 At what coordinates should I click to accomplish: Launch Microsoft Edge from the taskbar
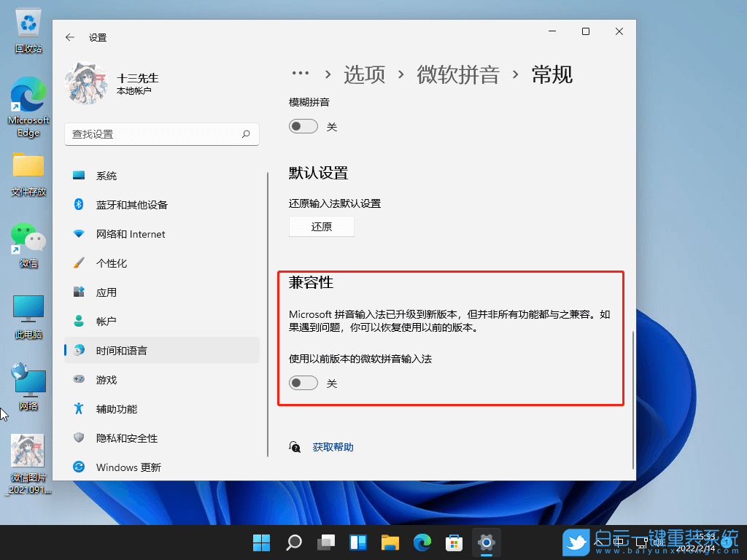pos(422,543)
